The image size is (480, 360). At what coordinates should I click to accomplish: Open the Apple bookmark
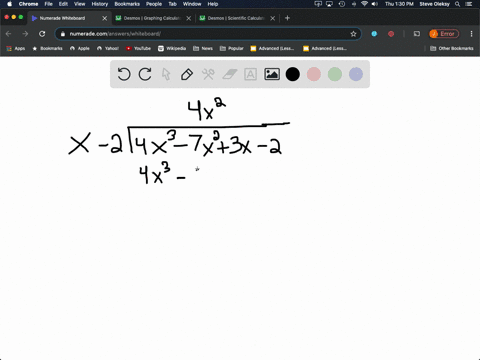(80, 48)
